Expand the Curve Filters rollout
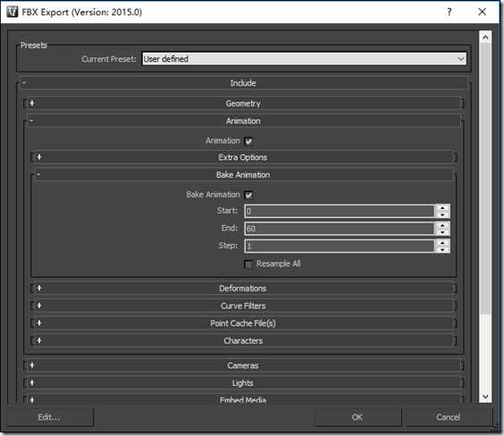The height and width of the screenshot is (436, 504). pyautogui.click(x=244, y=306)
